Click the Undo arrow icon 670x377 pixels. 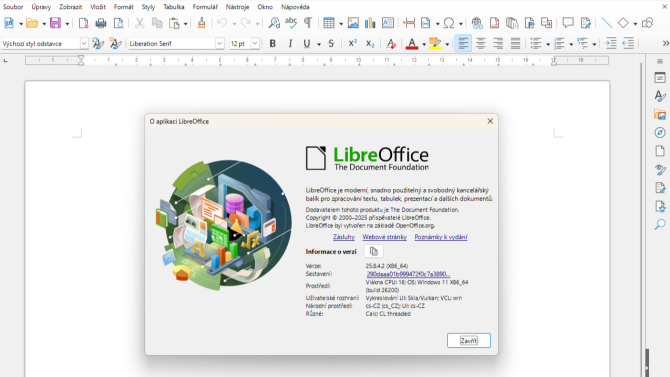pos(222,23)
